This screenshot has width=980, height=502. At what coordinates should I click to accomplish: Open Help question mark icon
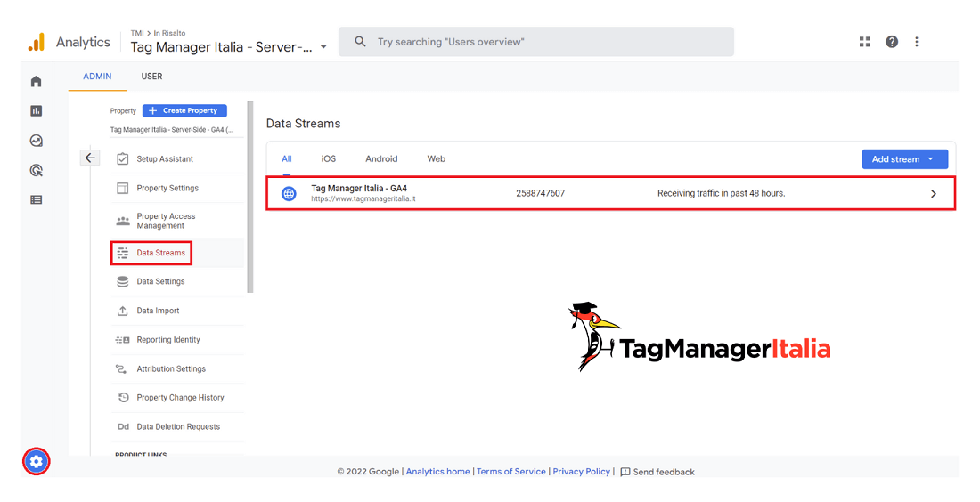pos(892,42)
